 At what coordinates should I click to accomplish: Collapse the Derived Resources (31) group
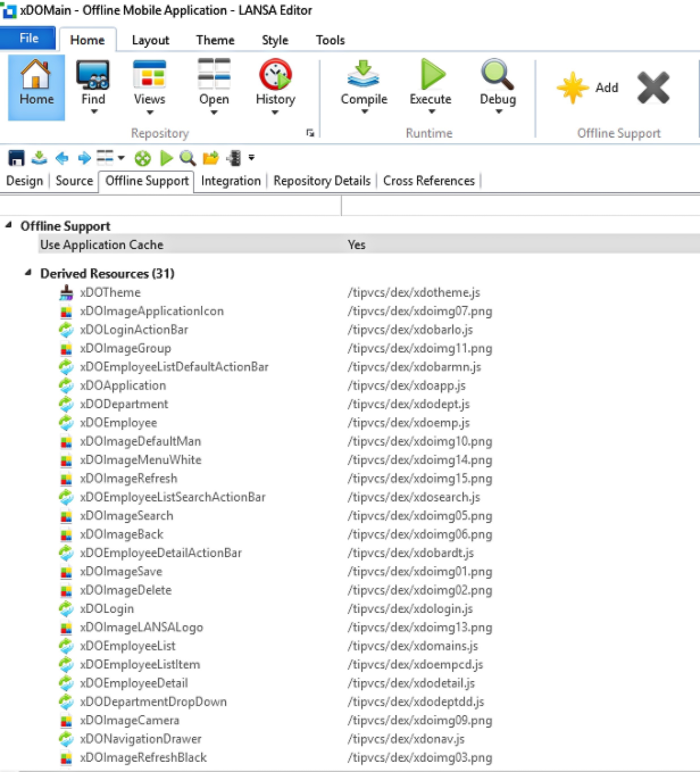[28, 273]
